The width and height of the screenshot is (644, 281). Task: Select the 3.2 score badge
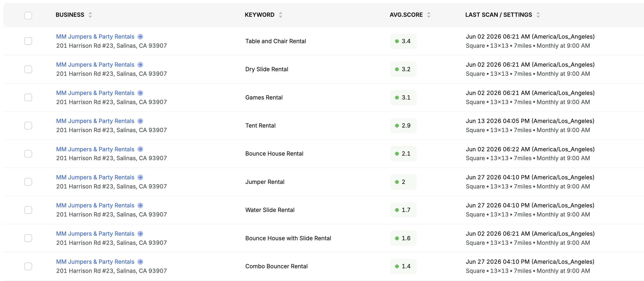(x=403, y=69)
